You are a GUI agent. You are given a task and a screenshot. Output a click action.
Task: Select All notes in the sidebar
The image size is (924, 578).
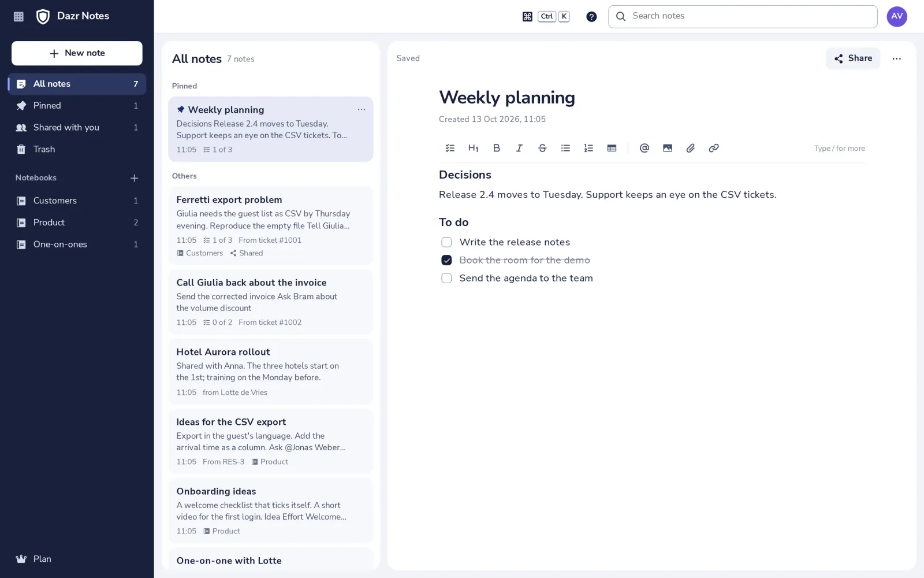click(x=77, y=84)
